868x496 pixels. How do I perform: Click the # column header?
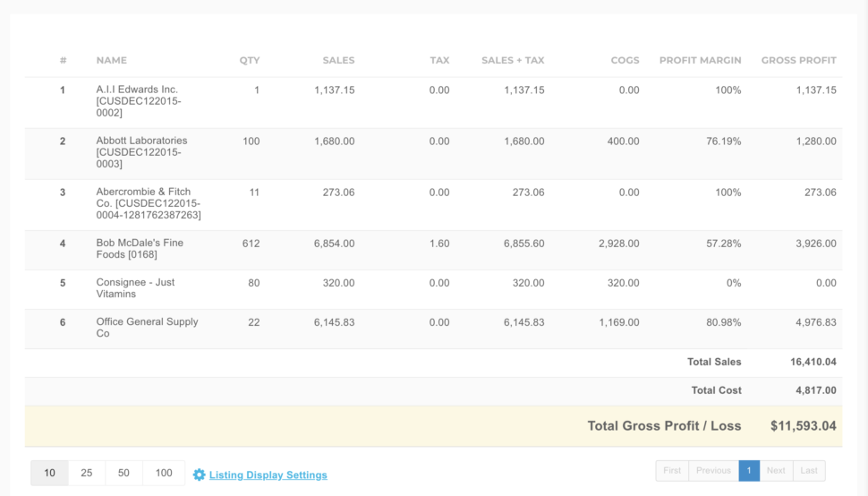pyautogui.click(x=64, y=60)
